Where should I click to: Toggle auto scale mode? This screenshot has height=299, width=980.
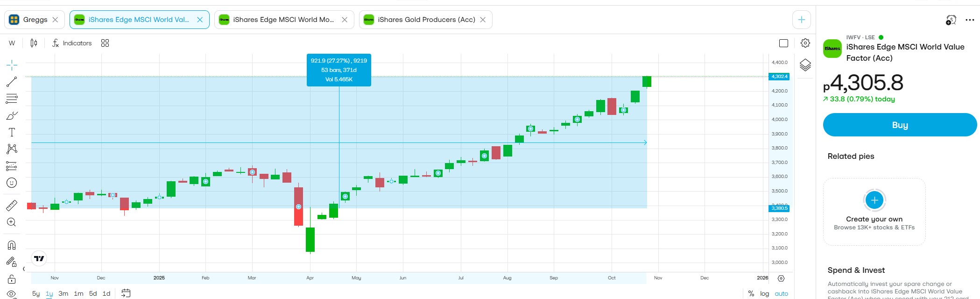coord(782,293)
